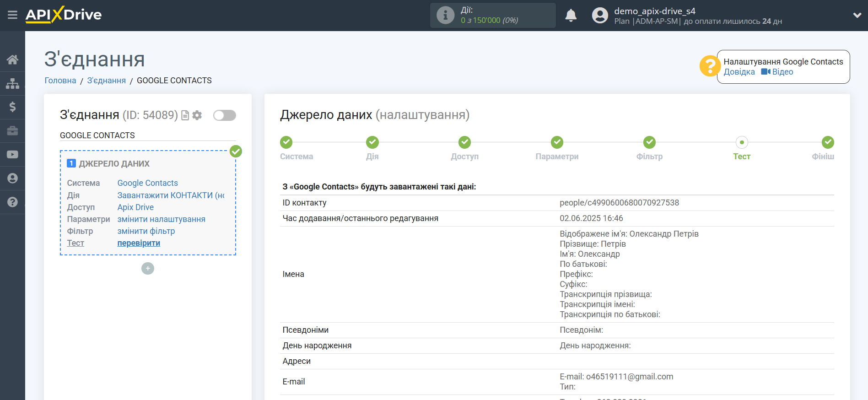The height and width of the screenshot is (400, 868).
Task: Click змінити фільтр link
Action: [146, 231]
